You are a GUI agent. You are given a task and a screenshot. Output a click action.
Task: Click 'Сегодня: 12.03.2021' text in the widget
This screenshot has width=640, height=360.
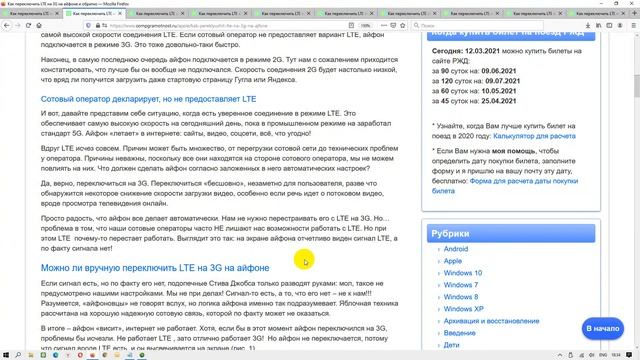466,51
